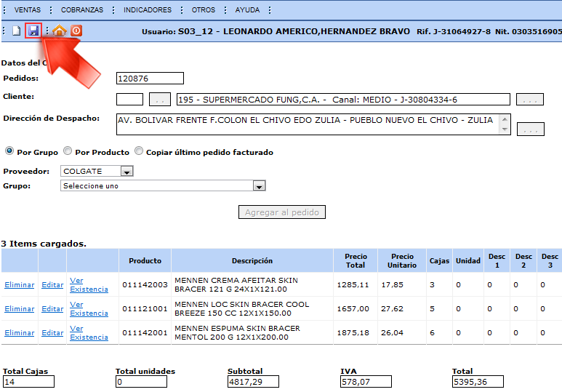Screen dimensions: 562x392
Task: Click the Subtotal field 4817,29
Action: [253, 382]
